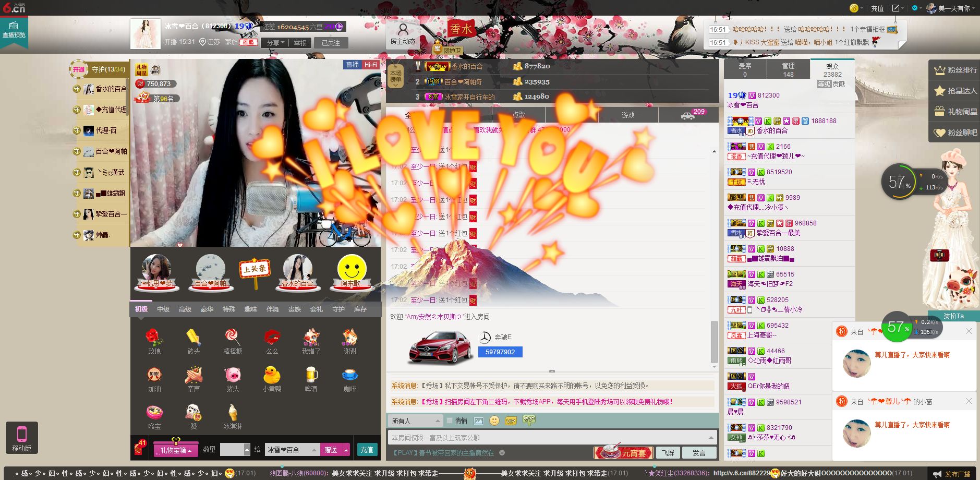Click the 充值 recharge button in gift bar

[x=367, y=450]
